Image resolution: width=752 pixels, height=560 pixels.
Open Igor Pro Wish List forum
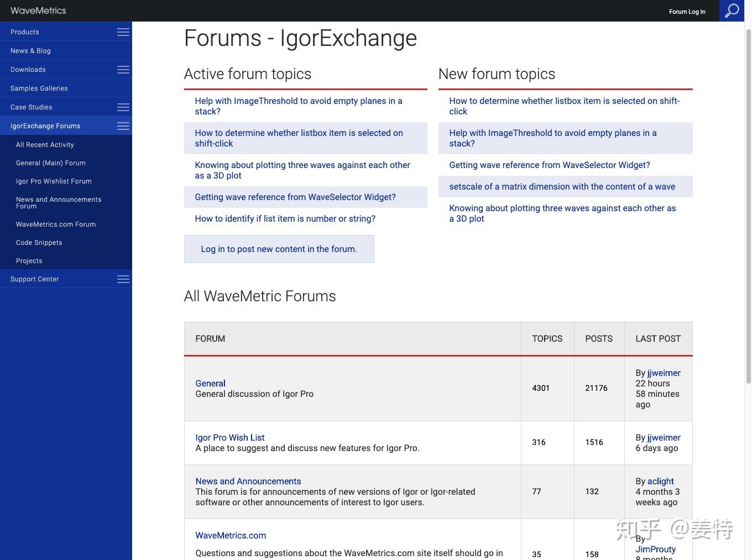coord(230,437)
